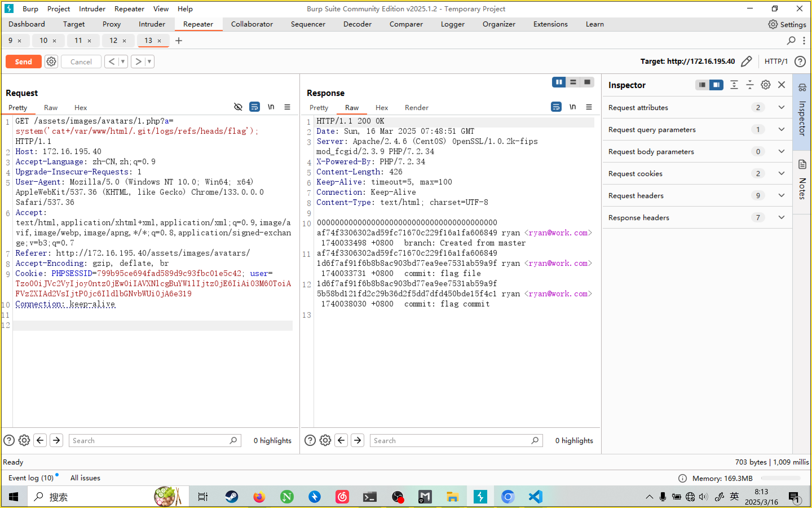This screenshot has width=812, height=508.
Task: Select side-by-side layout view
Action: pyautogui.click(x=559, y=82)
